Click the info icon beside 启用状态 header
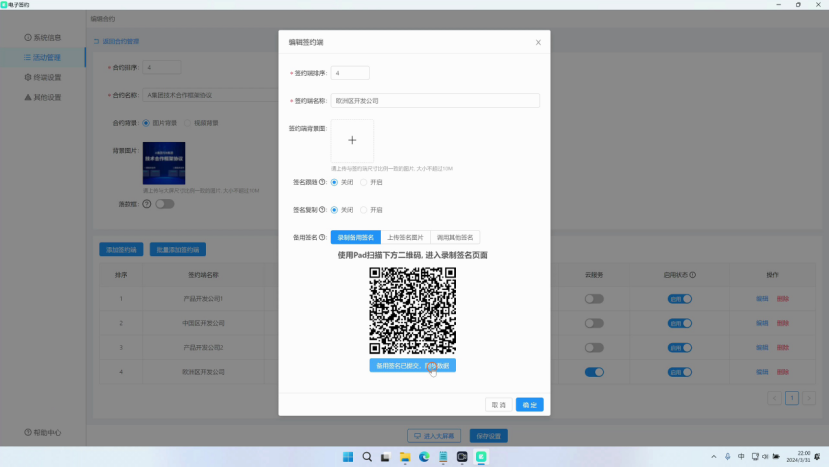Screen dimensions: 830x467 pos(692,275)
